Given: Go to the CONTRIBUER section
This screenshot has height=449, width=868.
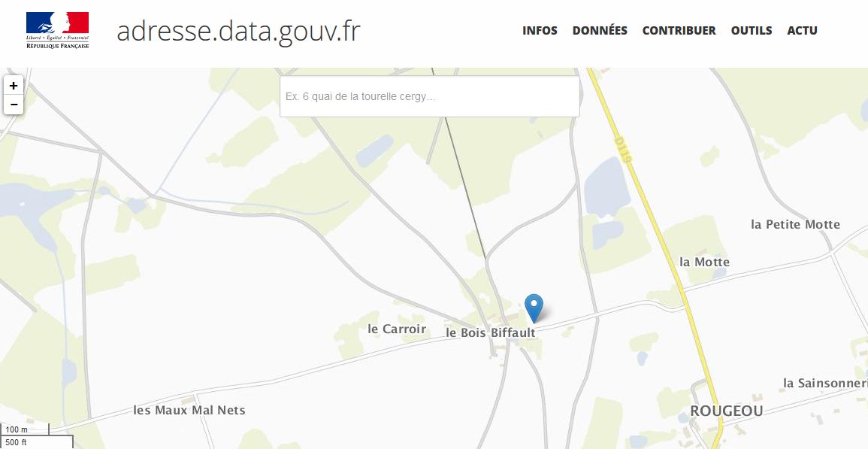Looking at the screenshot, I should [x=679, y=31].
